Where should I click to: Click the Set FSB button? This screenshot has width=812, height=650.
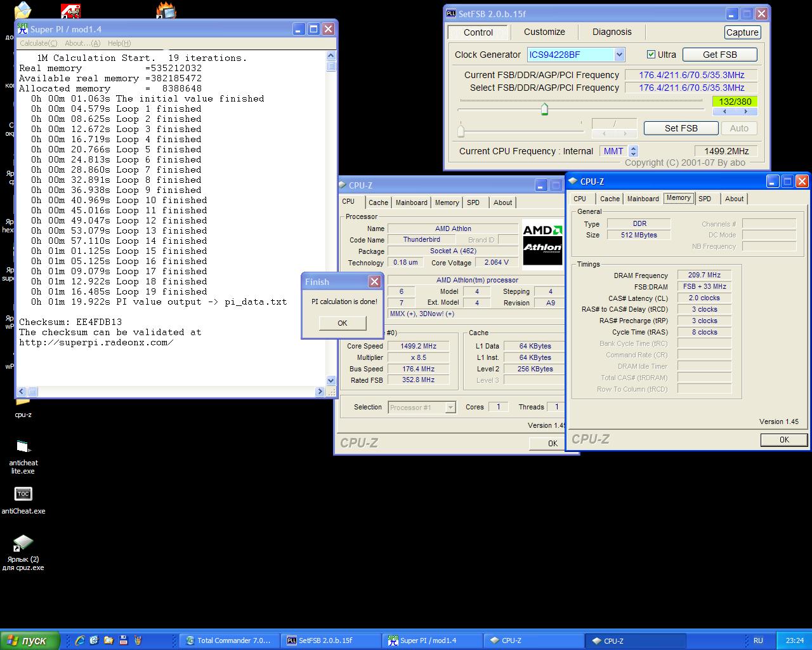click(681, 128)
